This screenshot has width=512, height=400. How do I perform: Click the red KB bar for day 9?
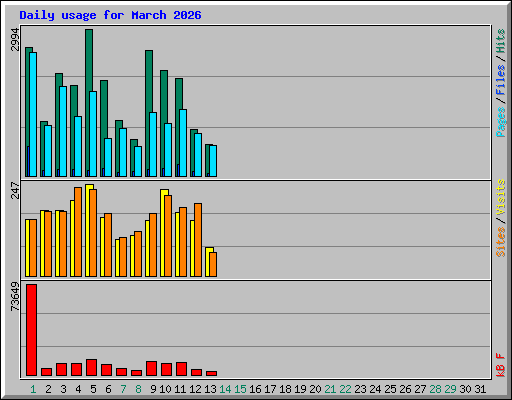point(151,369)
